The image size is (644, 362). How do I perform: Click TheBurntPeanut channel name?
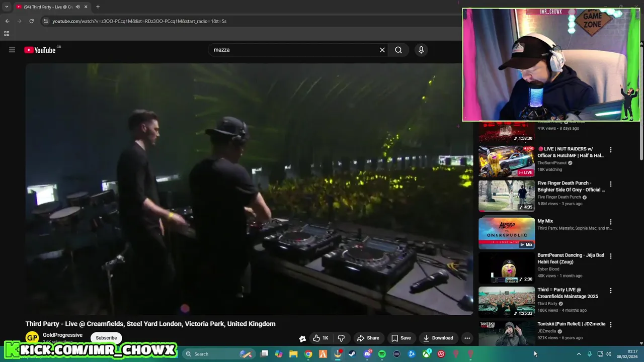click(x=552, y=163)
